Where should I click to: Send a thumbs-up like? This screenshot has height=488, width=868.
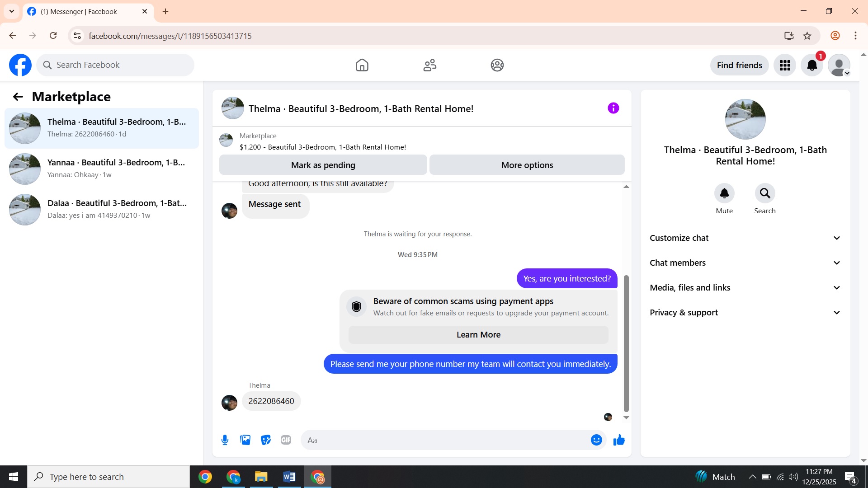pos(619,440)
